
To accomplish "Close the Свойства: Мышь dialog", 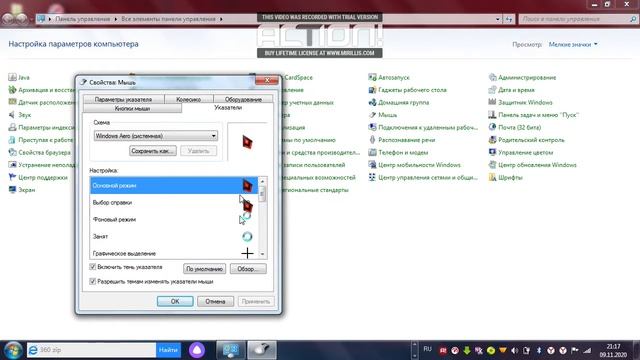I will 267,80.
